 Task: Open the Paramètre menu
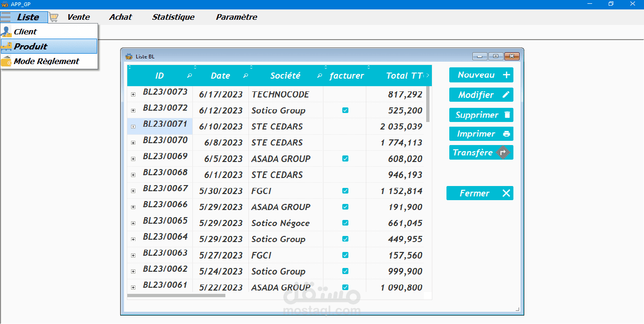237,17
